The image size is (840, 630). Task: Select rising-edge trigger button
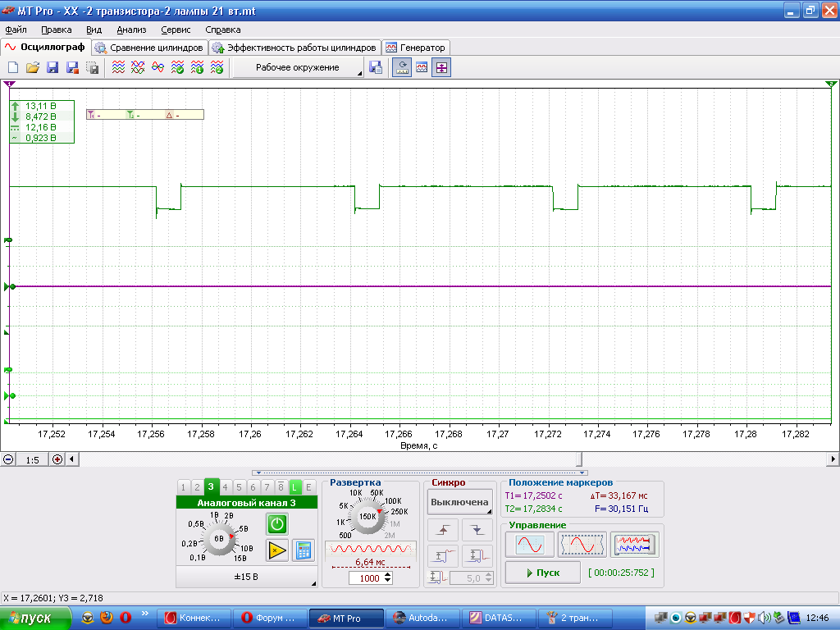click(443, 531)
